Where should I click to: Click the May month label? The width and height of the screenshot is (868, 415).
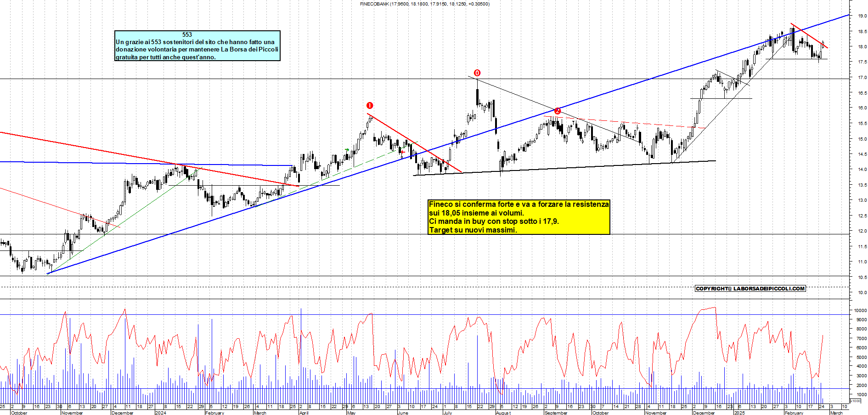point(351,413)
